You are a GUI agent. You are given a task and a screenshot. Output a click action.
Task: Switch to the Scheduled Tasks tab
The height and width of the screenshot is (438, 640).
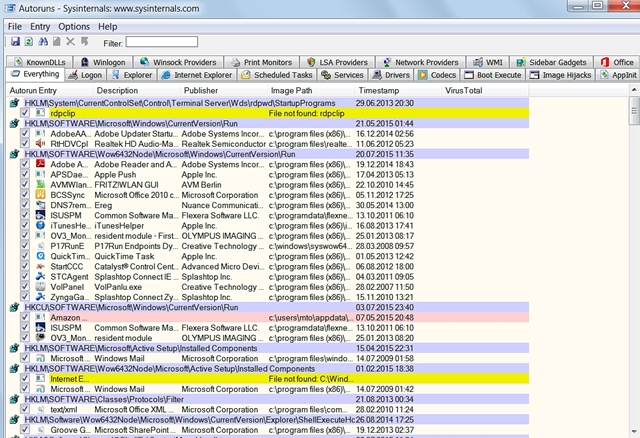(277, 75)
